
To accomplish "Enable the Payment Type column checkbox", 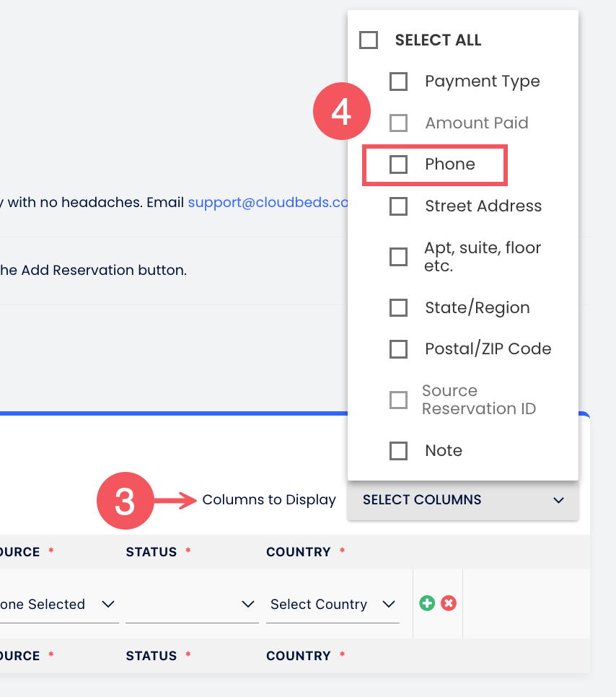I will point(398,82).
